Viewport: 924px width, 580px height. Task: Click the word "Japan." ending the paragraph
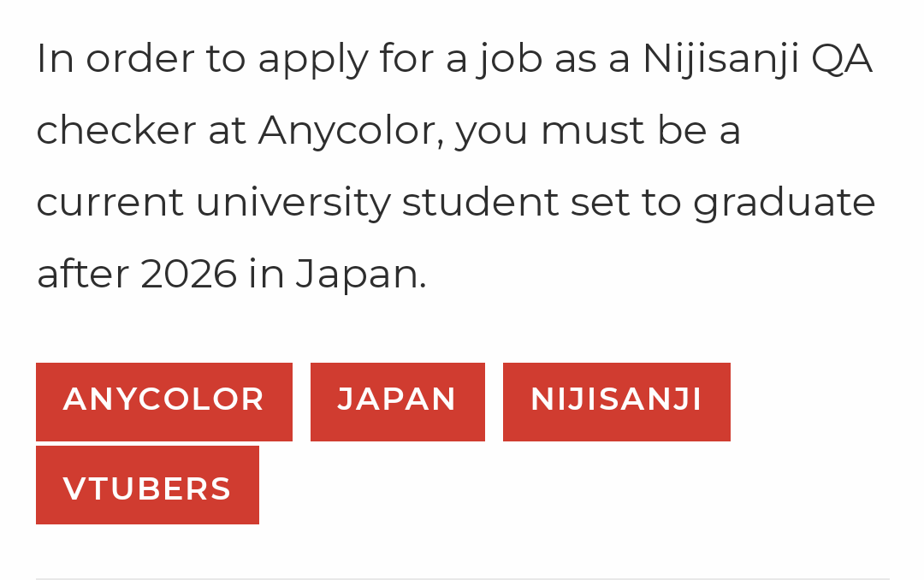pos(361,275)
